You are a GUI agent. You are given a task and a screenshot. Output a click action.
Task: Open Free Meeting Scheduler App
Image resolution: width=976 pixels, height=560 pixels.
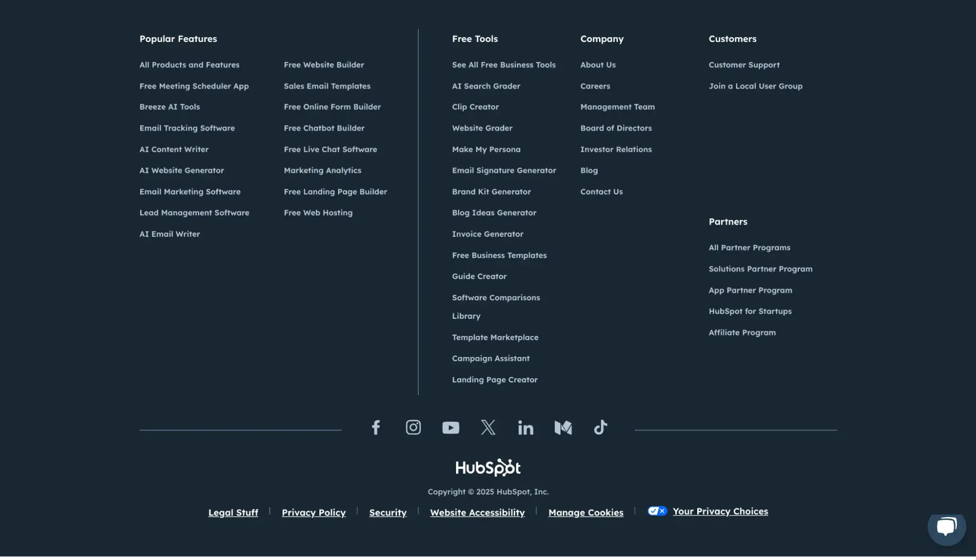[x=194, y=86]
